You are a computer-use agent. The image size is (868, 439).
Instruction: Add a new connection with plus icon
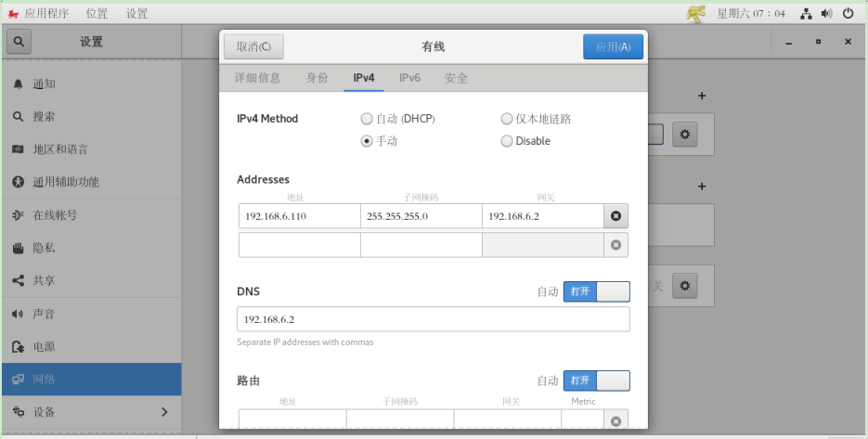pos(702,96)
